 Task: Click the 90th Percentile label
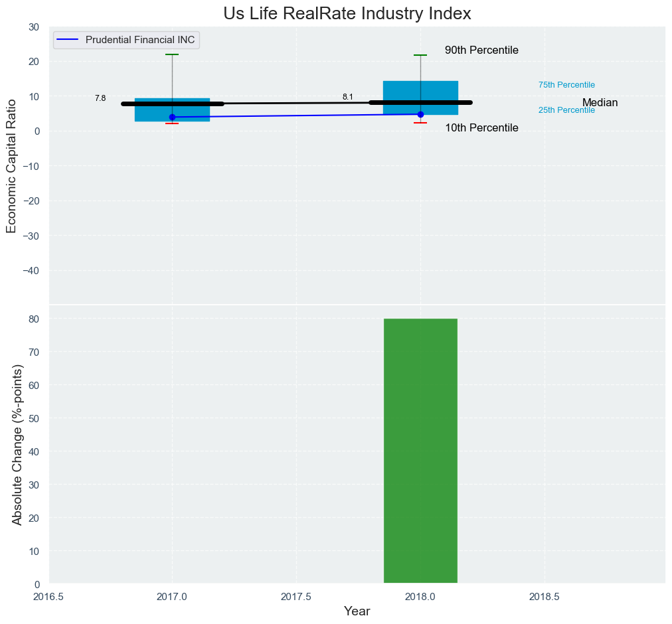point(481,50)
